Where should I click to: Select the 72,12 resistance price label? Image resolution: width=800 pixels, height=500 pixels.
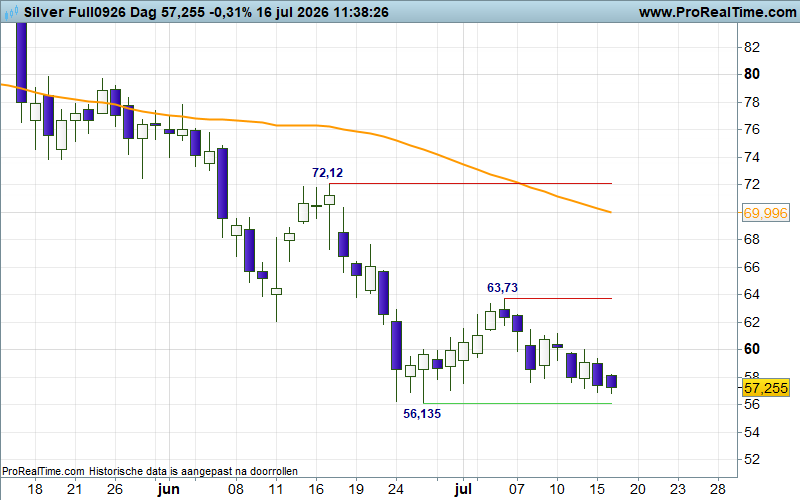[328, 173]
